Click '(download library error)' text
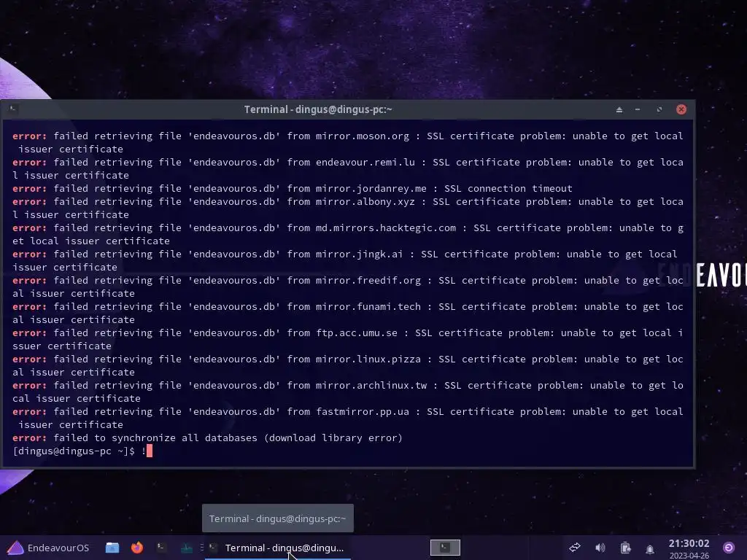Viewport: 747px width, 560px height. click(333, 437)
